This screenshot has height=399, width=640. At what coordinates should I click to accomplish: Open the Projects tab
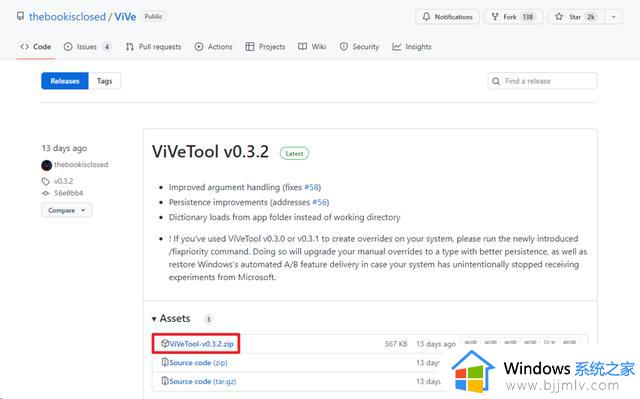[x=265, y=47]
